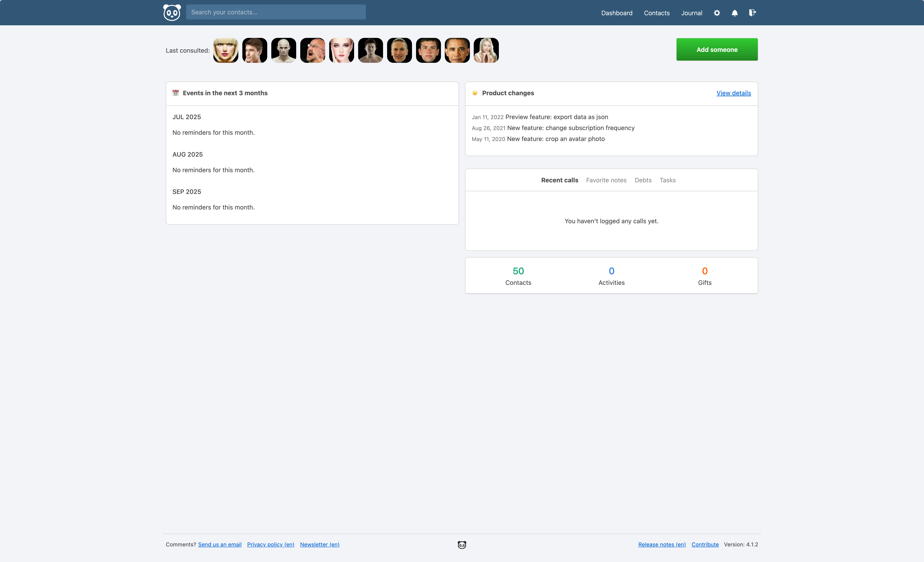Screen dimensions: 924x562
Task: Select the Tasks tab
Action: [x=667, y=180]
